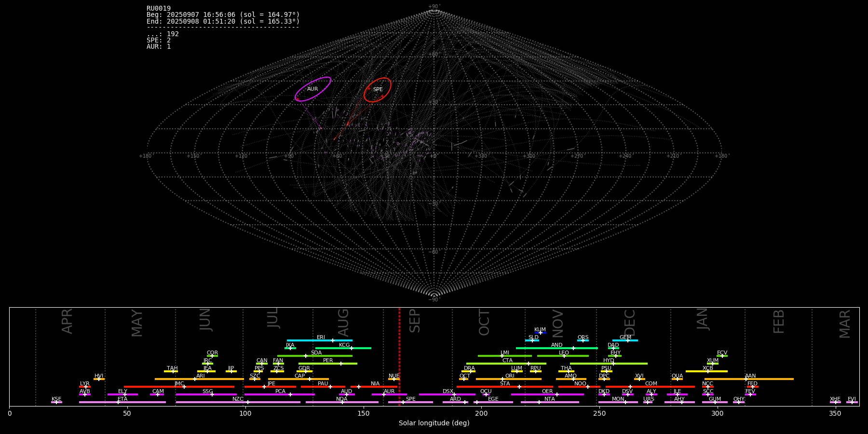This screenshot has height=434, width=868.
Task: Click the LEO shower label
Action: point(564,353)
